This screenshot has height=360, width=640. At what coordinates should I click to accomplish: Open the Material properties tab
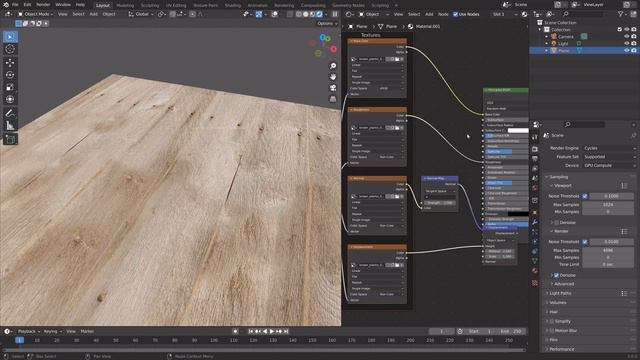(535, 271)
